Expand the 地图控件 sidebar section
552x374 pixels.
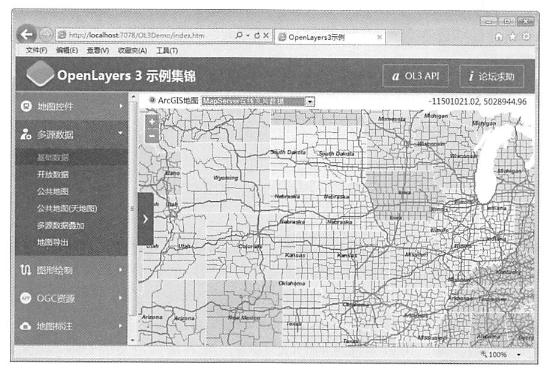tap(71, 106)
